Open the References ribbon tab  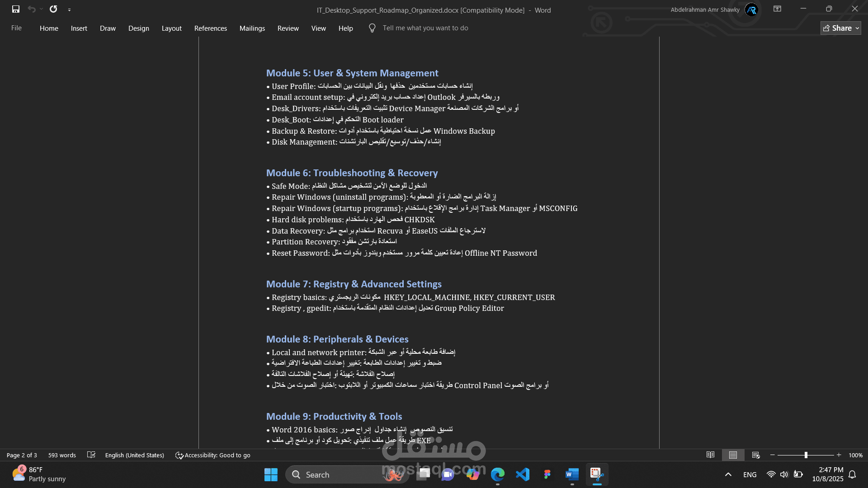tap(210, 28)
